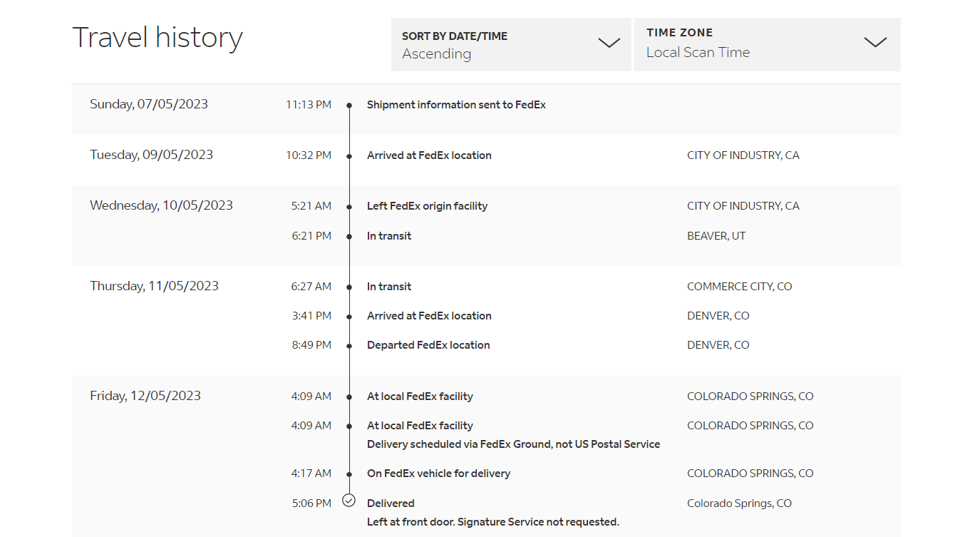Click 'Left at front door' delivery note
The width and height of the screenshot is (980, 537).
(492, 522)
